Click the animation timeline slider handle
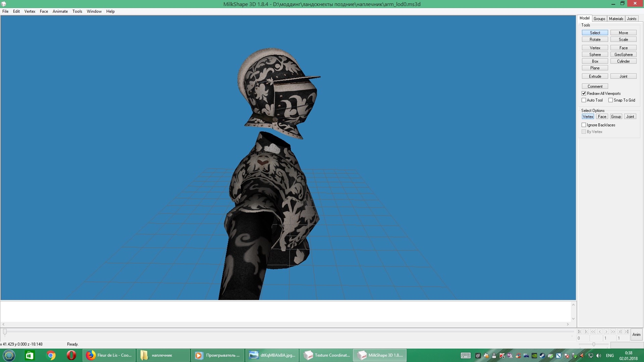Screen dimensions: 644x362 click(x=5, y=332)
